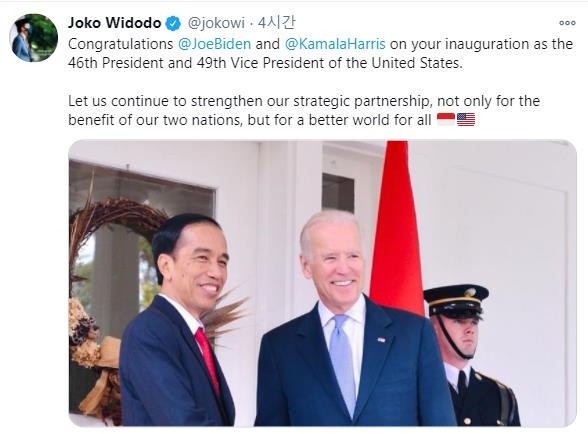The height and width of the screenshot is (434, 588).
Task: Open the @KamalaHarris mention link
Action: [x=335, y=44]
